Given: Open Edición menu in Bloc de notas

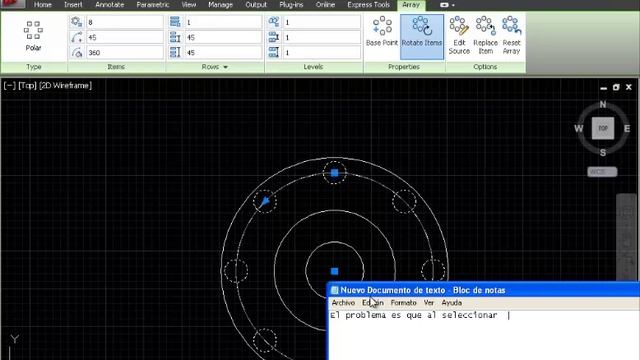Looking at the screenshot, I should (373, 303).
